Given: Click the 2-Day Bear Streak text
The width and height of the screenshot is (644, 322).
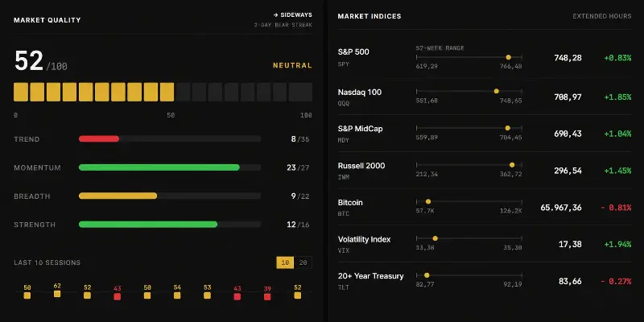Looking at the screenshot, I should click(x=283, y=25).
